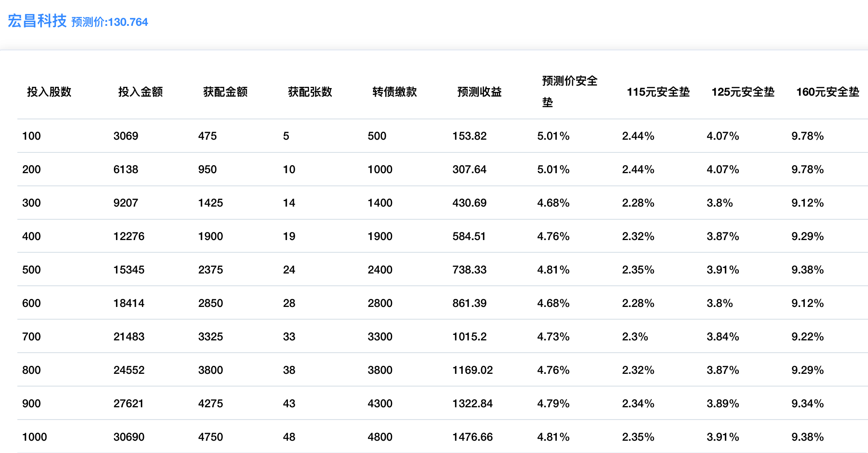This screenshot has height=453, width=868.
Task: Click the 投入金额 column header
Action: 140,92
